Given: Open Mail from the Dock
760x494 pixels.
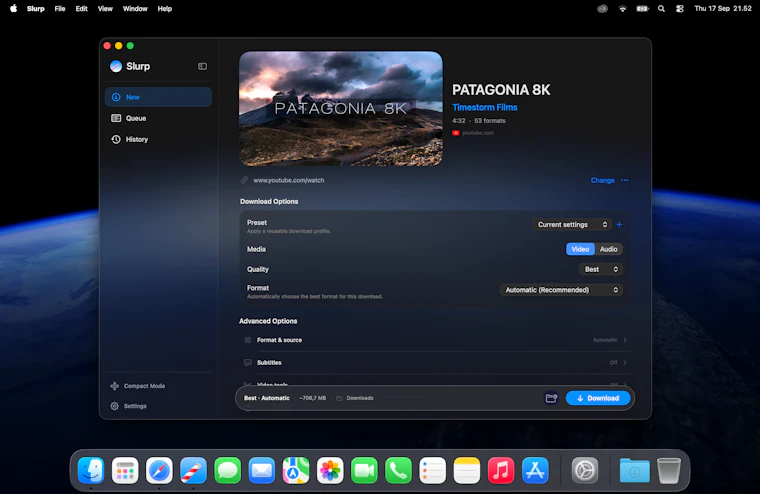Looking at the screenshot, I should (262, 470).
